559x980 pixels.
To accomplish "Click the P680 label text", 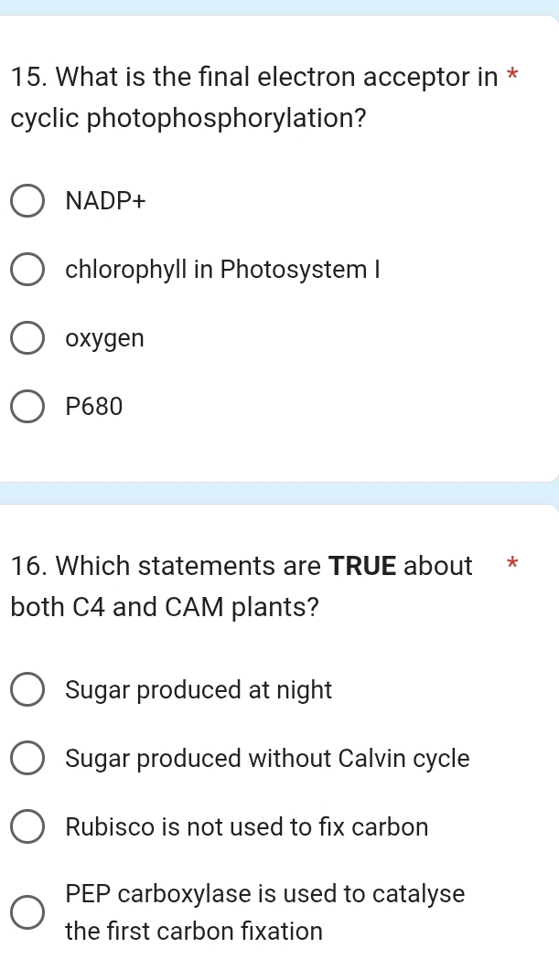I will [x=93, y=406].
